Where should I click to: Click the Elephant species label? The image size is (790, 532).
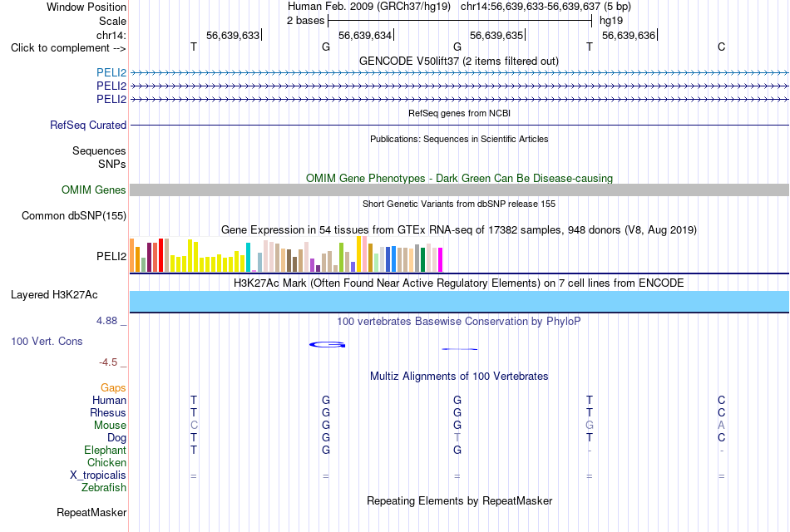(x=105, y=450)
